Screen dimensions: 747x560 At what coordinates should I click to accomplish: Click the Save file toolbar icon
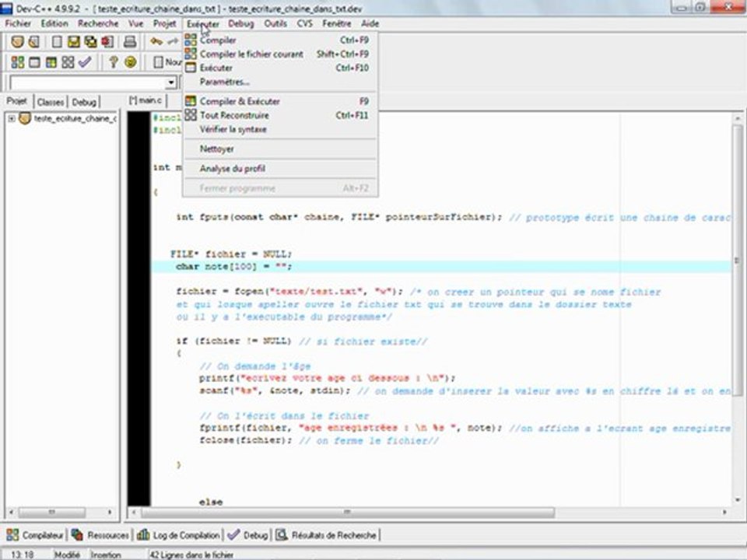[x=73, y=42]
